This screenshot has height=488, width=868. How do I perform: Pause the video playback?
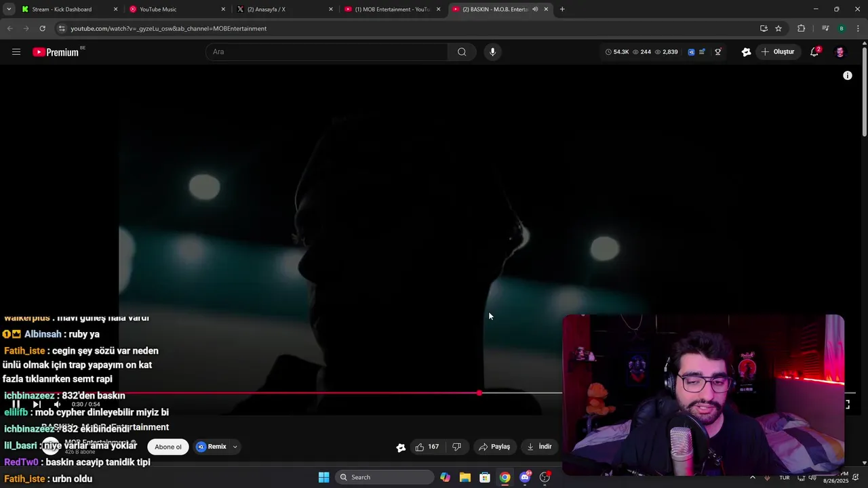pyautogui.click(x=16, y=405)
